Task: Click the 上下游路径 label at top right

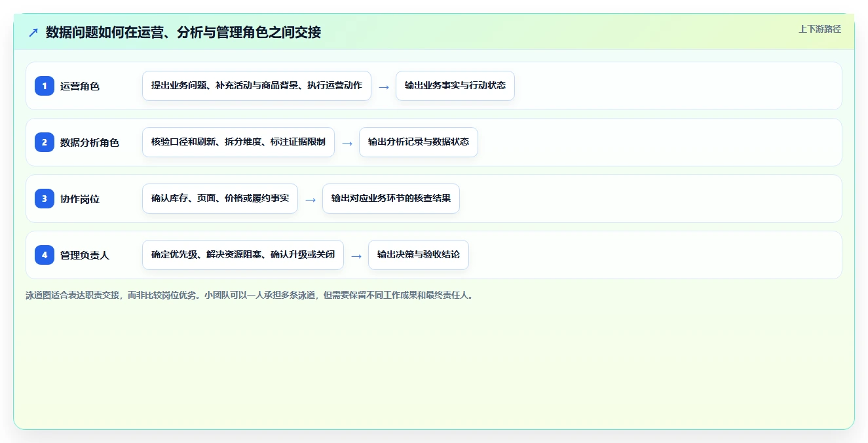Action: [x=820, y=29]
